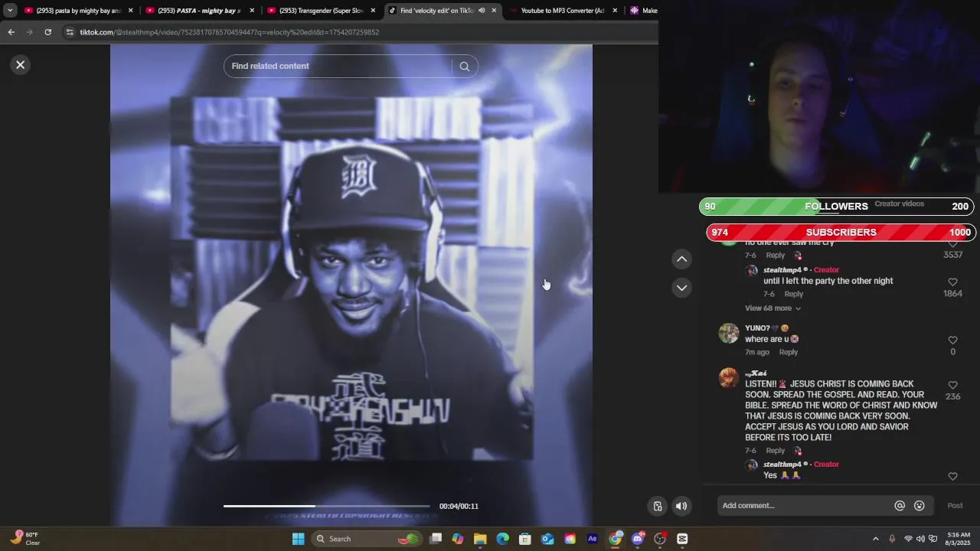Image resolution: width=980 pixels, height=551 pixels.
Task: Open Microsoft Store from the taskbar
Action: (x=525, y=539)
